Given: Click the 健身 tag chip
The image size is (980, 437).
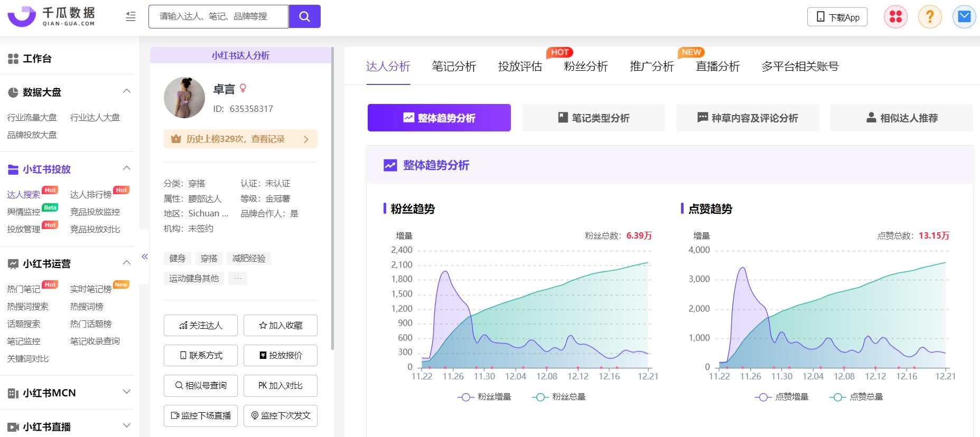Looking at the screenshot, I should point(178,259).
